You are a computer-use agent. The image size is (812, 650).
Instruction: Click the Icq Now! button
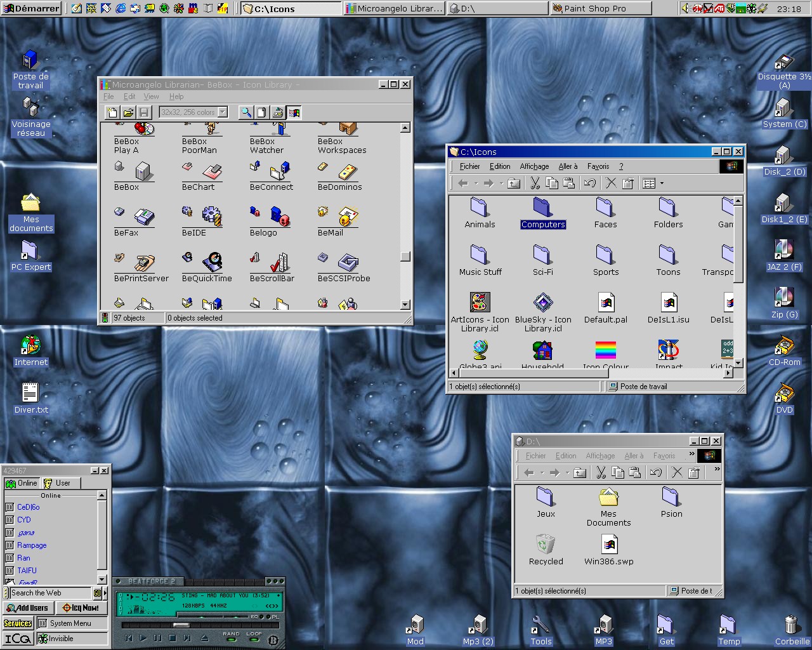tap(81, 607)
